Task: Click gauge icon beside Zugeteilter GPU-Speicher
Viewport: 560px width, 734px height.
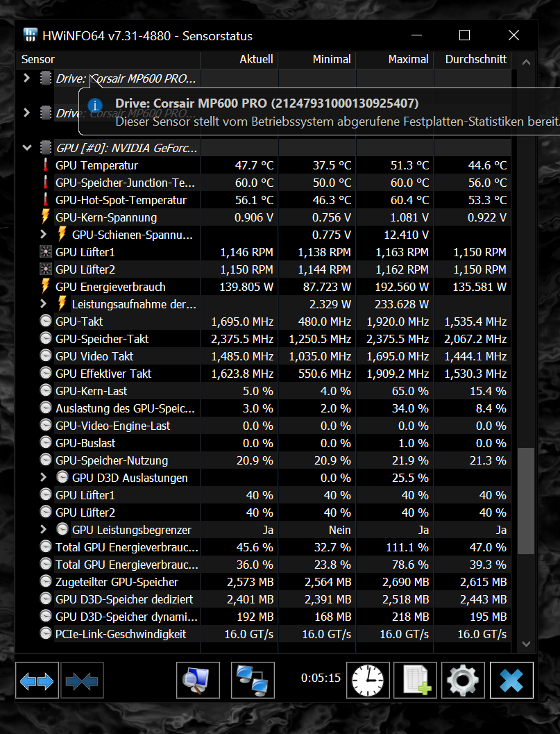Action: point(45,581)
